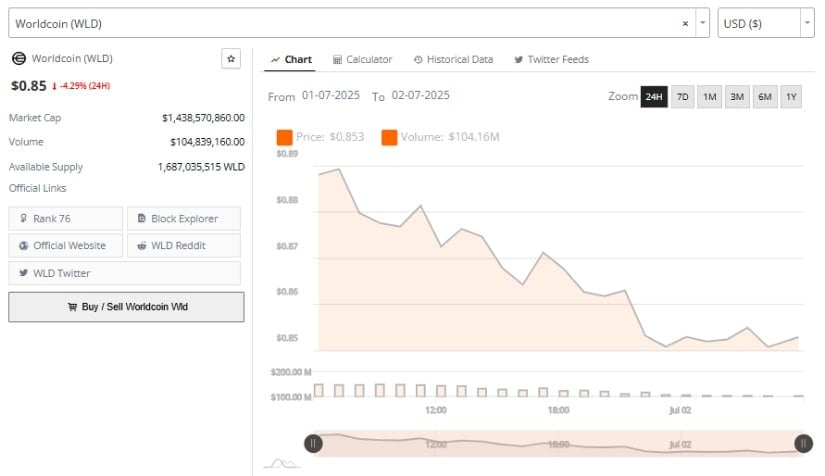Click the Chart tab line icon

pyautogui.click(x=275, y=59)
